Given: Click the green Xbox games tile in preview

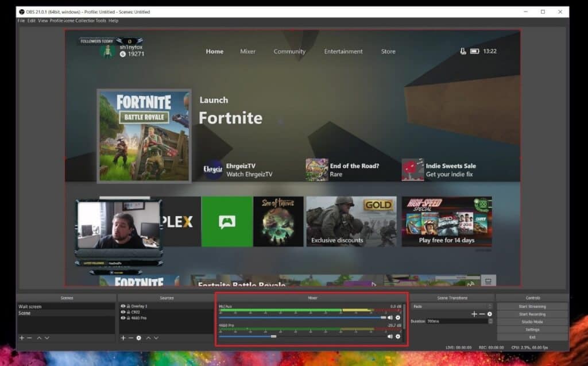Looking at the screenshot, I should tap(227, 221).
